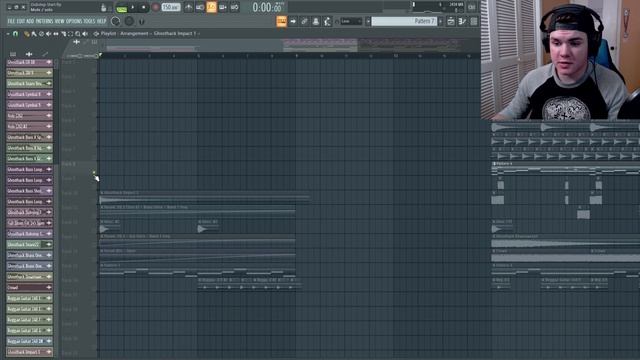
Task: Select Ghosthack Impact 1 in the picker list
Action: click(x=29, y=352)
